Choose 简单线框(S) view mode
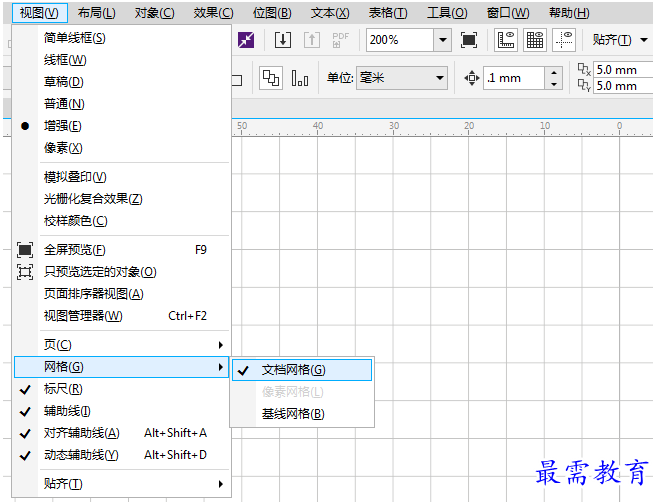The width and height of the screenshot is (657, 504). (122, 38)
